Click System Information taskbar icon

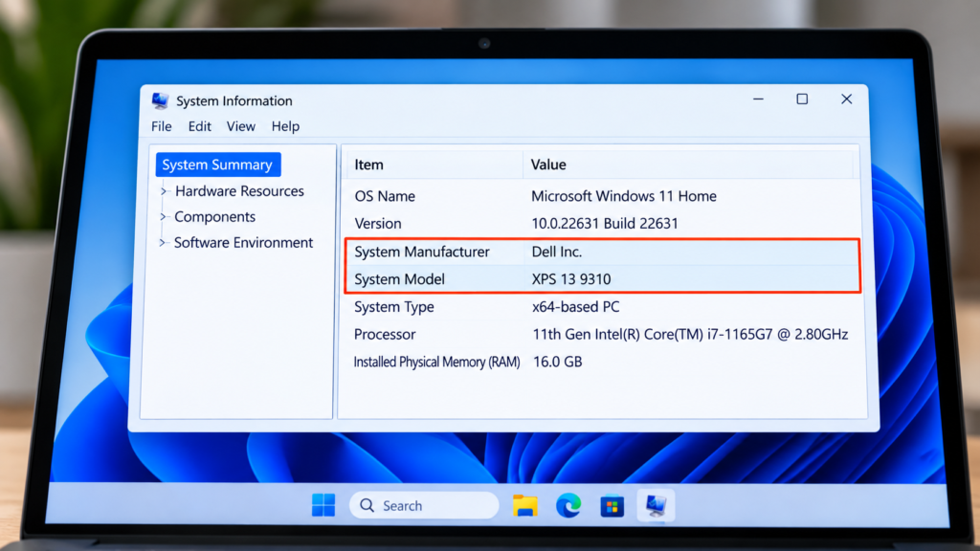[656, 505]
